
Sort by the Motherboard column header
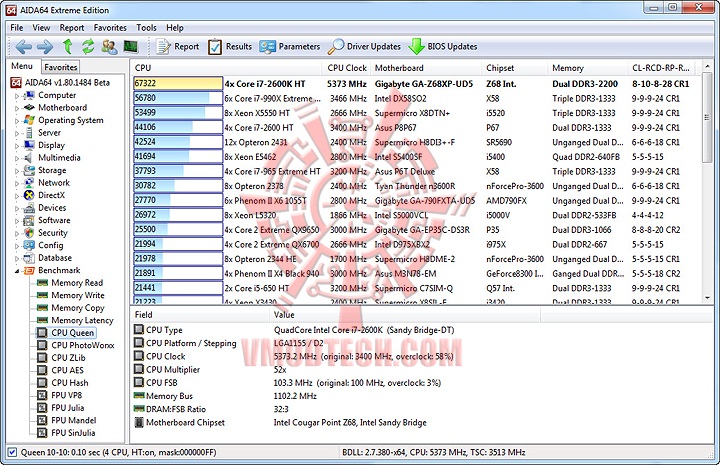(426, 67)
